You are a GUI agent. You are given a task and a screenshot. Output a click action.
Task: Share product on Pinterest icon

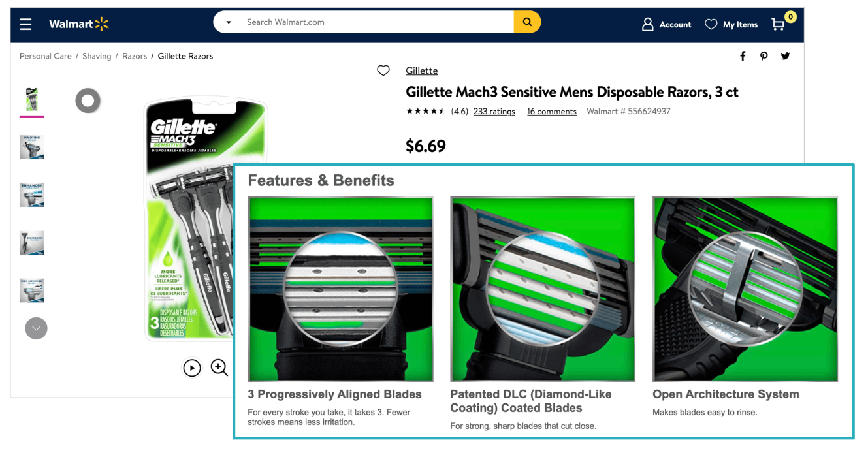point(764,56)
